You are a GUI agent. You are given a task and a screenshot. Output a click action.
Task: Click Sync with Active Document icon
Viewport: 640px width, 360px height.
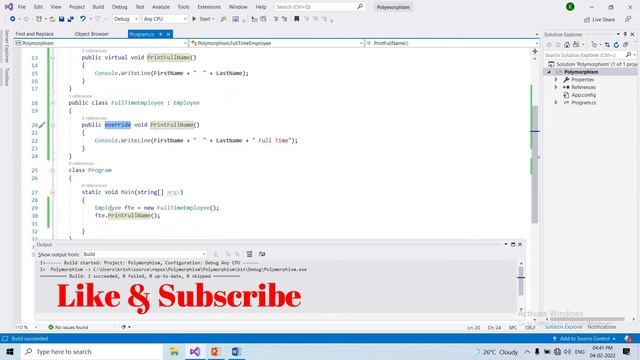(x=607, y=44)
